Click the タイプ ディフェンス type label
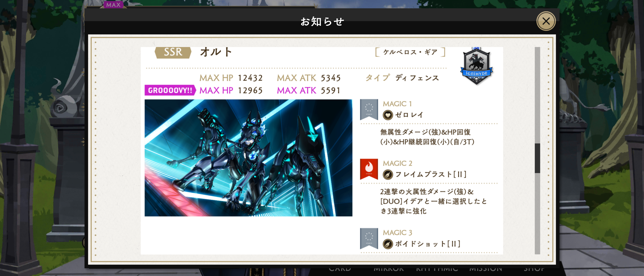Screen dimensions: 644x276 click(402, 78)
